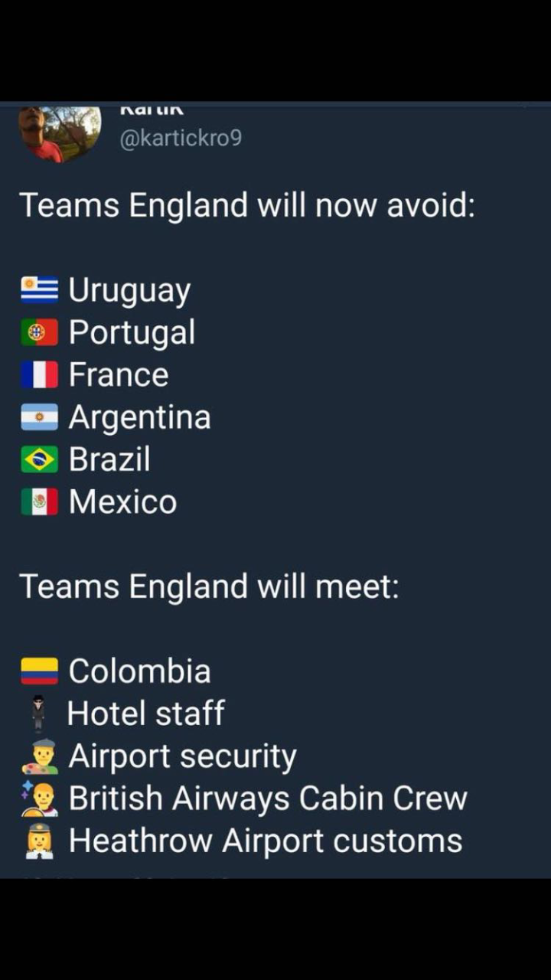Click the 'Heathrow Airport customs' text
551x980 pixels.
pos(266,841)
